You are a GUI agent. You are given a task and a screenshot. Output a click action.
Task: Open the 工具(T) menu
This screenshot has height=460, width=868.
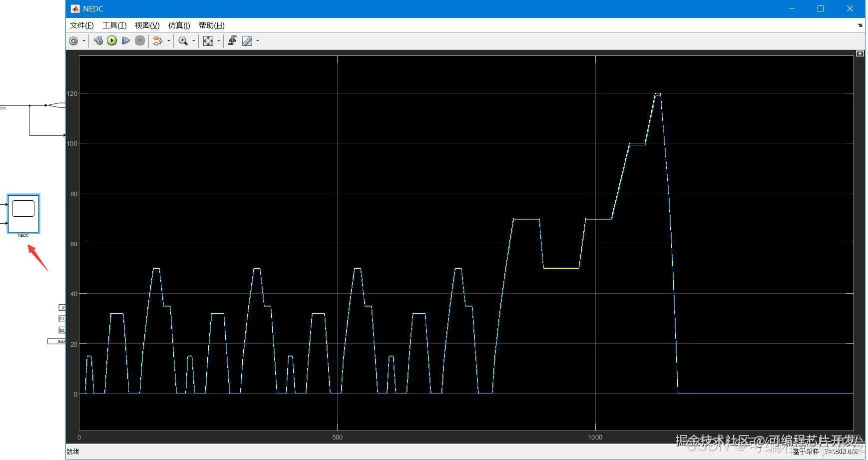[x=114, y=25]
